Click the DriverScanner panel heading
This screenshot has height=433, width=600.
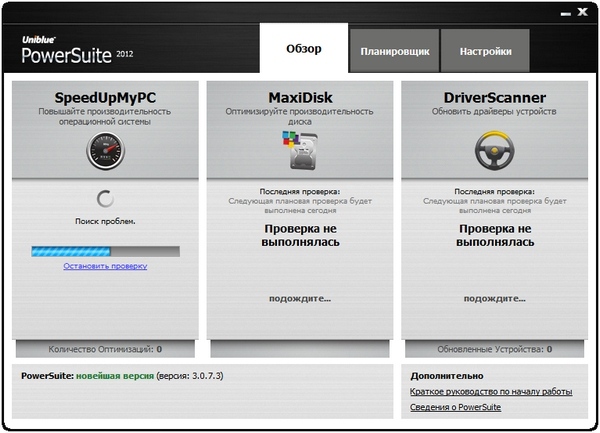point(493,97)
